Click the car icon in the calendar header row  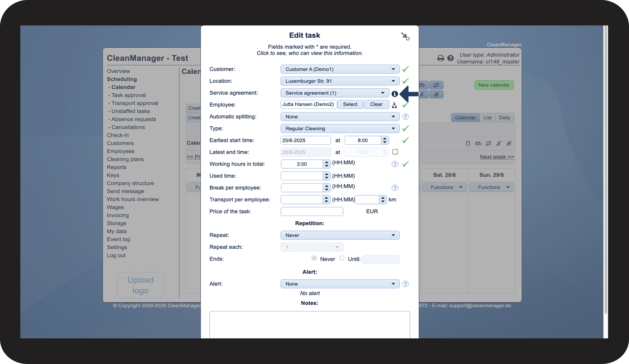[478, 143]
